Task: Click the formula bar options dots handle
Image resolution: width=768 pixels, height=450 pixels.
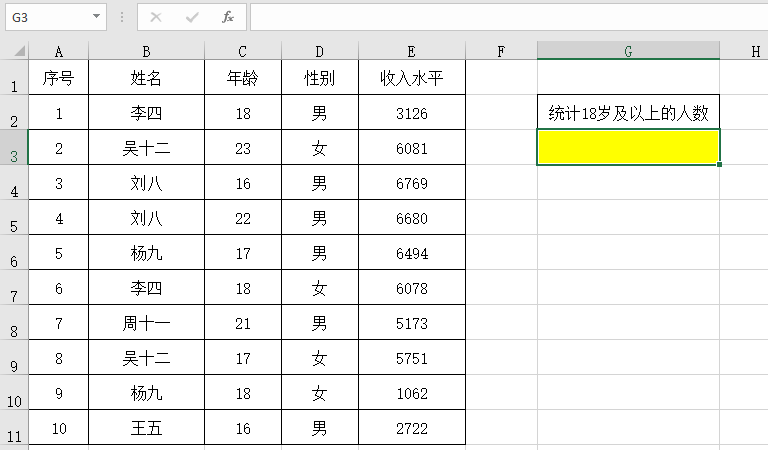Action: tap(122, 18)
